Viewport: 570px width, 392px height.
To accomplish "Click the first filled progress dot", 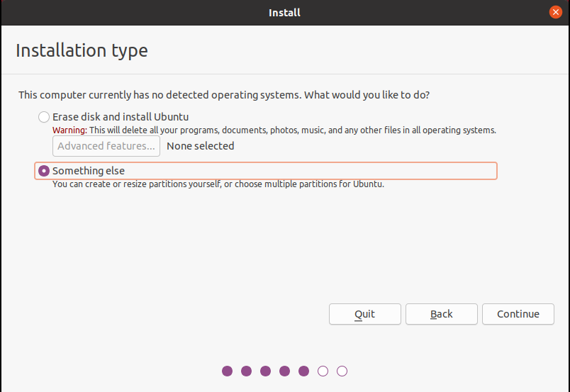I will [x=228, y=371].
